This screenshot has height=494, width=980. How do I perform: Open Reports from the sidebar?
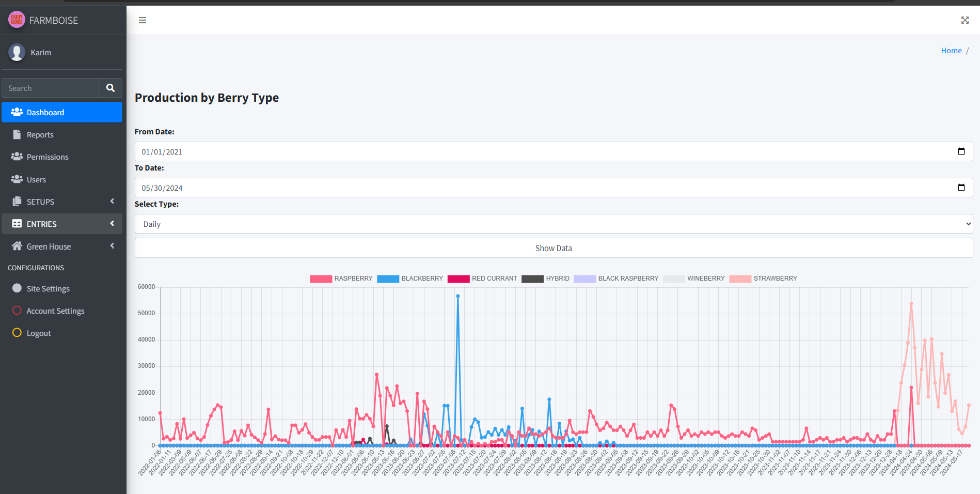(x=40, y=134)
